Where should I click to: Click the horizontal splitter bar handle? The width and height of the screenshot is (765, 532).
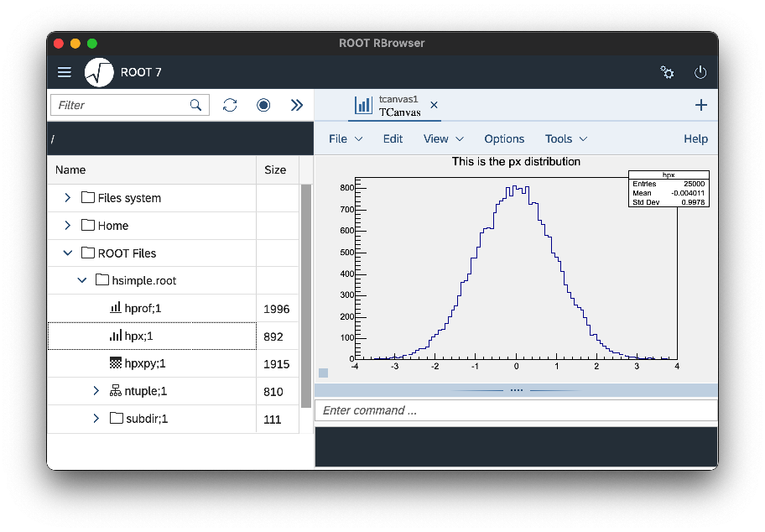click(516, 390)
